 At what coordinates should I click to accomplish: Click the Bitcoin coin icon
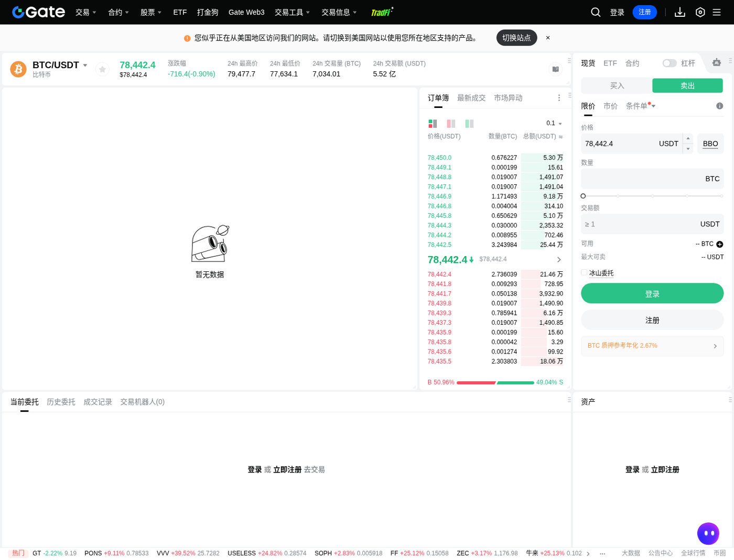tap(18, 69)
